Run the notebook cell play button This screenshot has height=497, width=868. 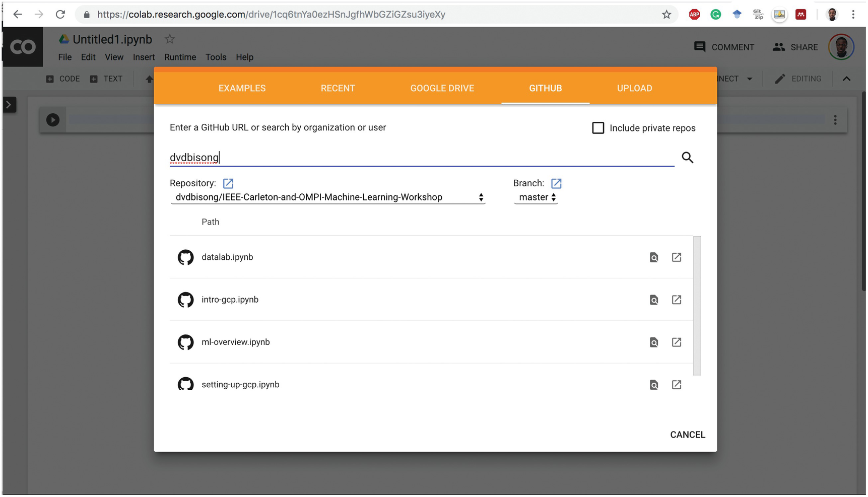coord(53,120)
